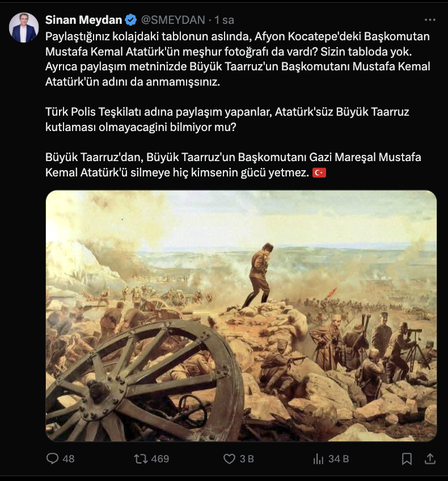Click the view count 34 B
The image size is (448, 481).
[x=339, y=459]
